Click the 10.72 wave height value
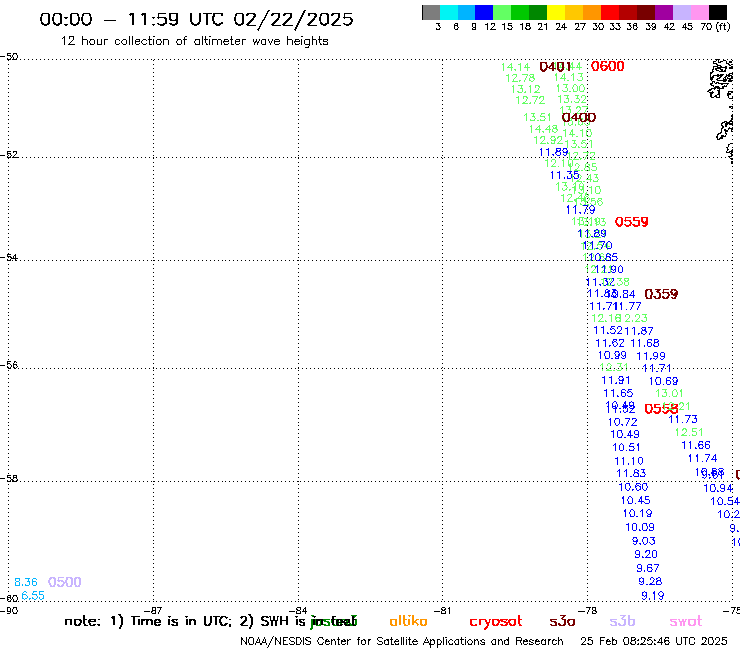Screen dimensions: 740x650 tap(622, 422)
